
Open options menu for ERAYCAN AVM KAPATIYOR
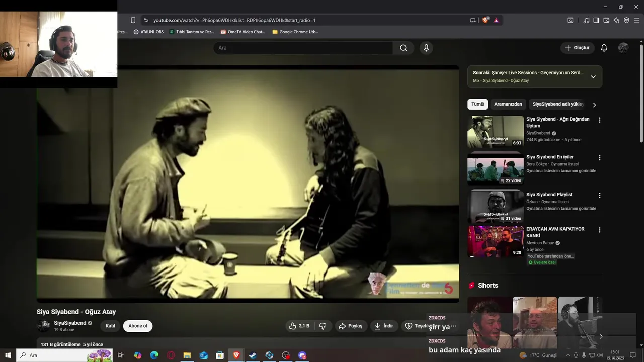pyautogui.click(x=599, y=230)
